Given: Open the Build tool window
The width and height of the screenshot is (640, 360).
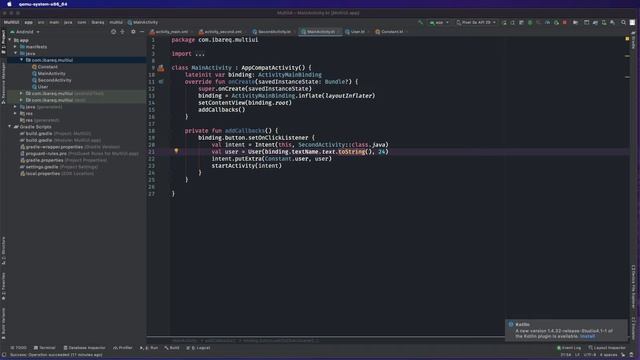Looking at the screenshot, I should (172, 348).
